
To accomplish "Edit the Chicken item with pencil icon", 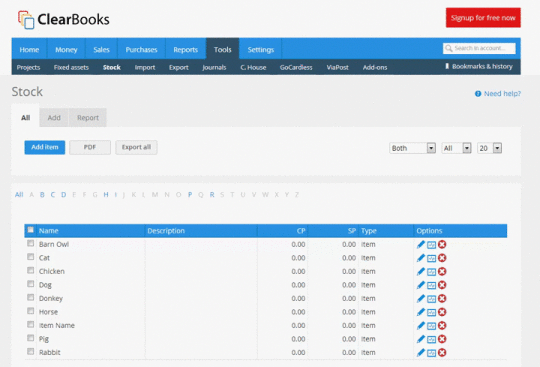I will point(420,271).
